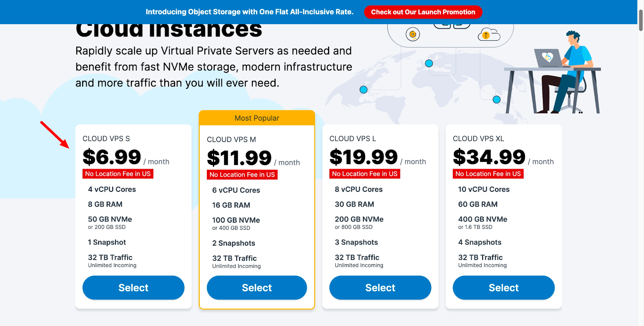Click the CLOUD VPS L card title
644x326 pixels.
click(353, 139)
